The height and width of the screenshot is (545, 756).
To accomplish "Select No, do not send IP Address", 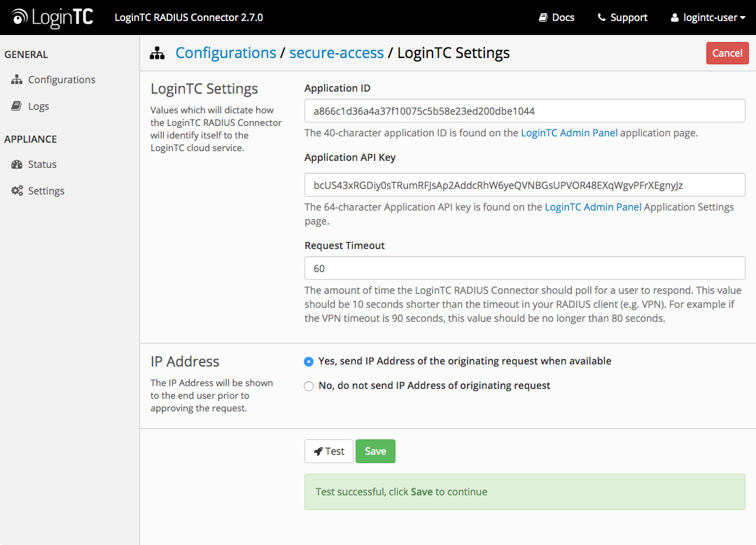I will point(309,386).
